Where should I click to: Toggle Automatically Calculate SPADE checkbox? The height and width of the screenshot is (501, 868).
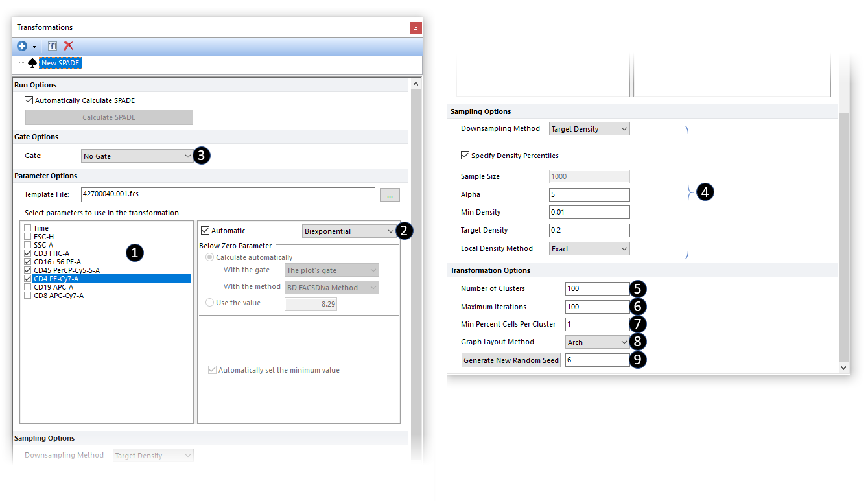point(29,100)
